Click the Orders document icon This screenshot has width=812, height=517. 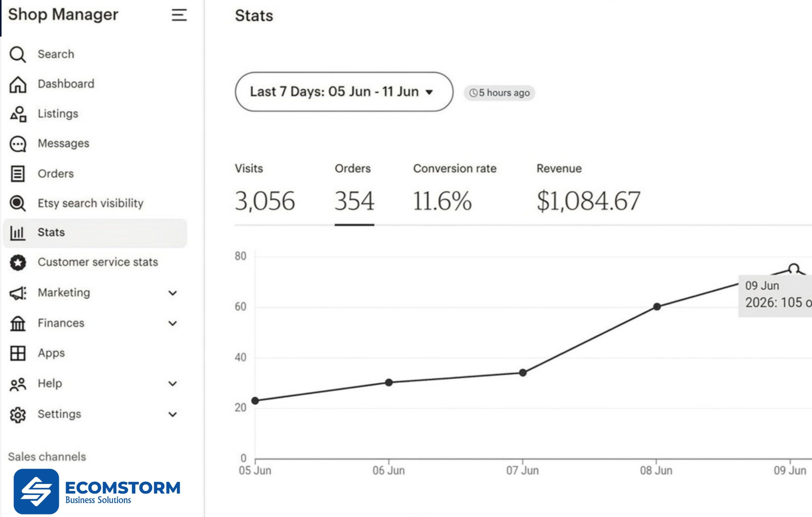pos(17,174)
